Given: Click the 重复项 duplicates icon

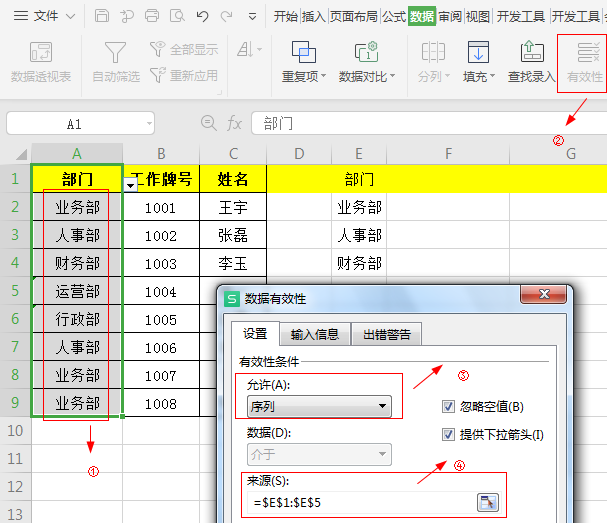Looking at the screenshot, I should click(304, 53).
